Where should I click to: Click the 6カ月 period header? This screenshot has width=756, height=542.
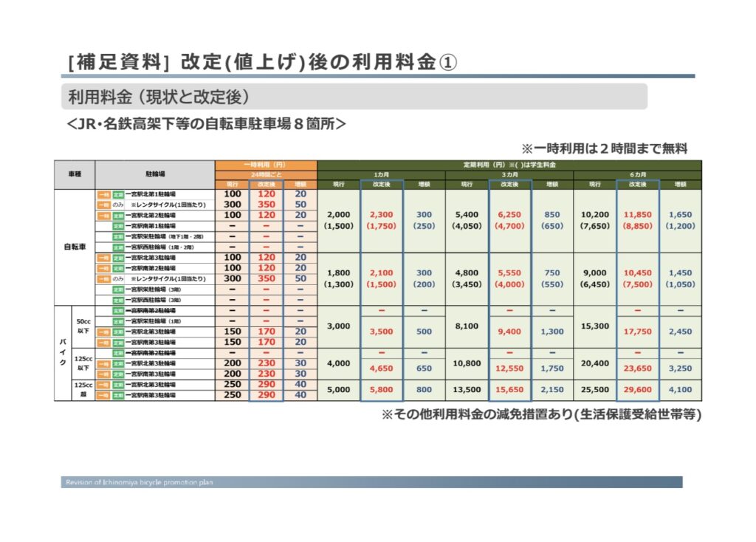click(637, 174)
